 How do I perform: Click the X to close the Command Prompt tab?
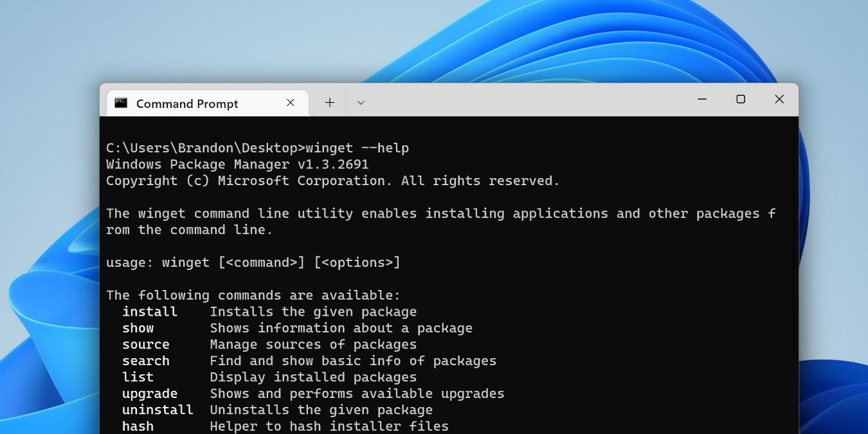click(x=290, y=102)
